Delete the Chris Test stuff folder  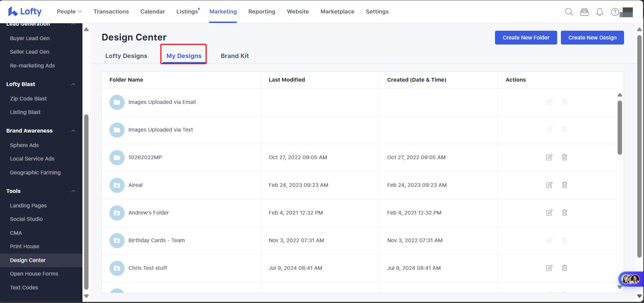[x=564, y=268]
